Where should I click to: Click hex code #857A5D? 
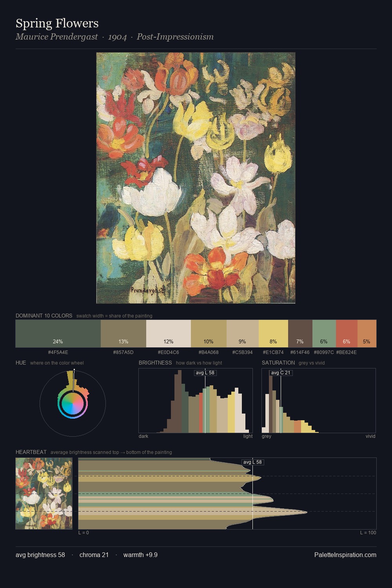[123, 352]
